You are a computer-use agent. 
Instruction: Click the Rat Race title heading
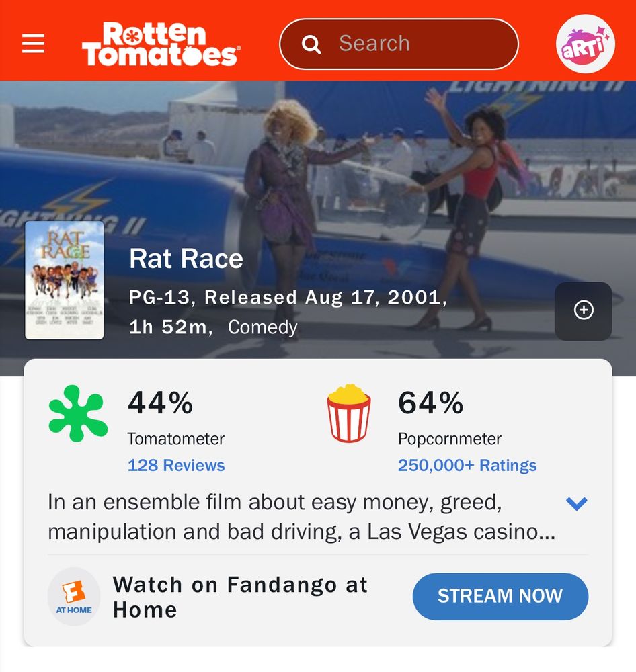[186, 259]
